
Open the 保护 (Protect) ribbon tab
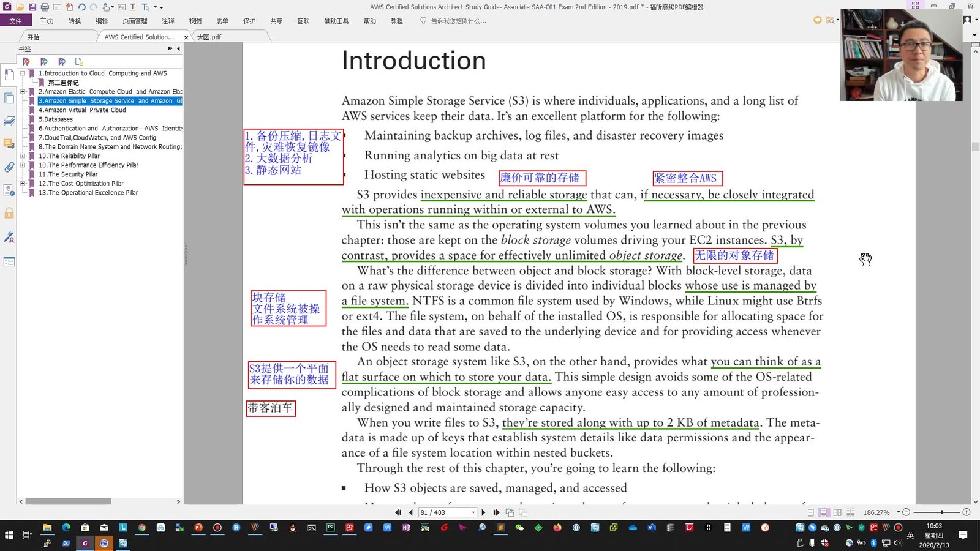pyautogui.click(x=249, y=21)
